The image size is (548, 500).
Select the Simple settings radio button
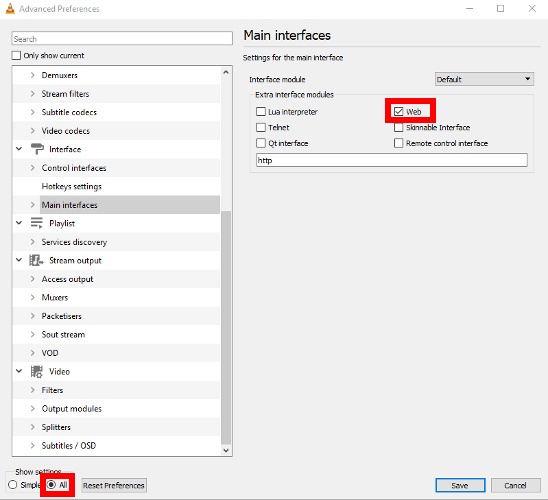13,485
